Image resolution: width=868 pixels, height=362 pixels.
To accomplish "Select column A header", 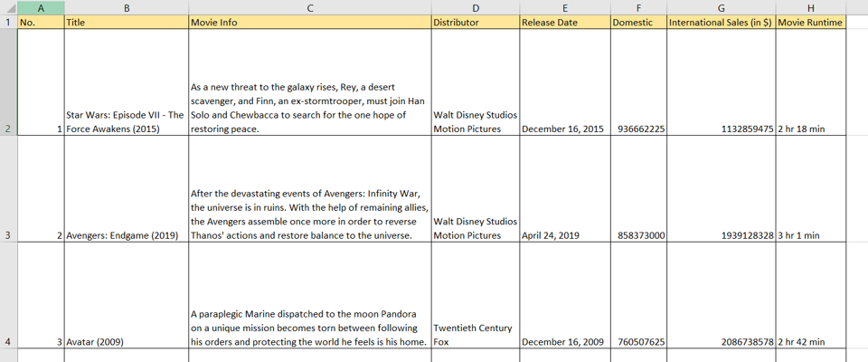I will coord(41,8).
